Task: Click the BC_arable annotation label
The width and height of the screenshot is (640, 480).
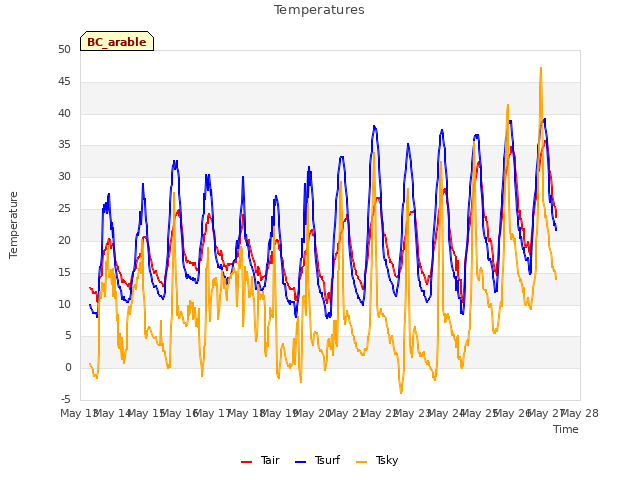Action: click(117, 41)
